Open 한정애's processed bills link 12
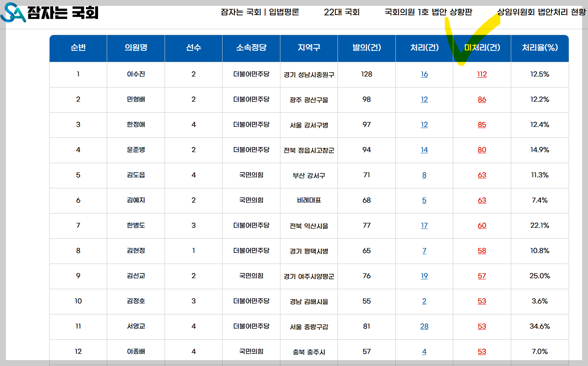This screenshot has width=588, height=366. click(424, 124)
